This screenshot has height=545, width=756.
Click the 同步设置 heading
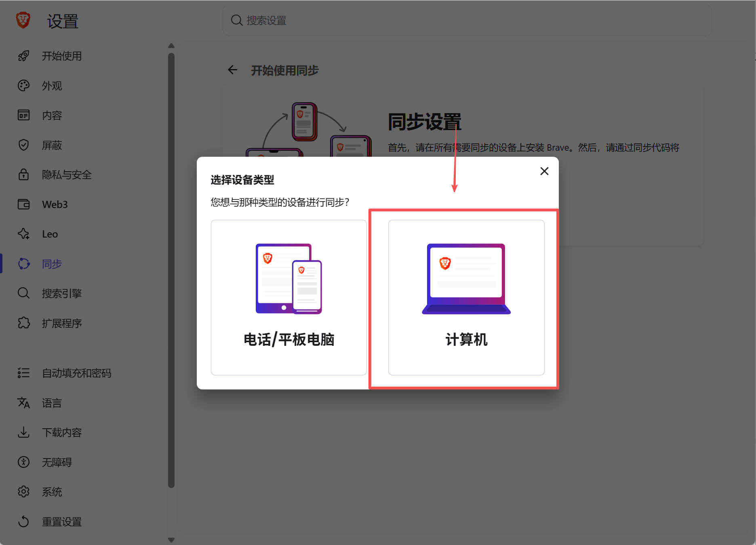[425, 122]
